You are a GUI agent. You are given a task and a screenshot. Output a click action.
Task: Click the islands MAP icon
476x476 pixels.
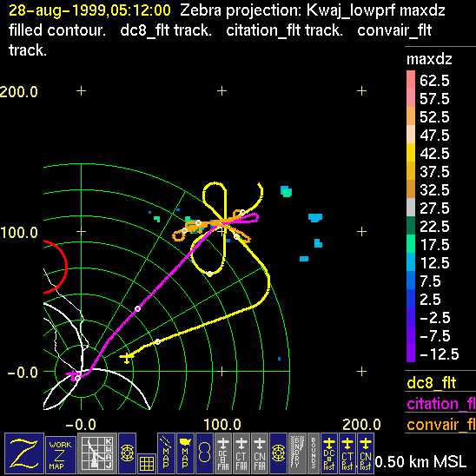point(166,453)
